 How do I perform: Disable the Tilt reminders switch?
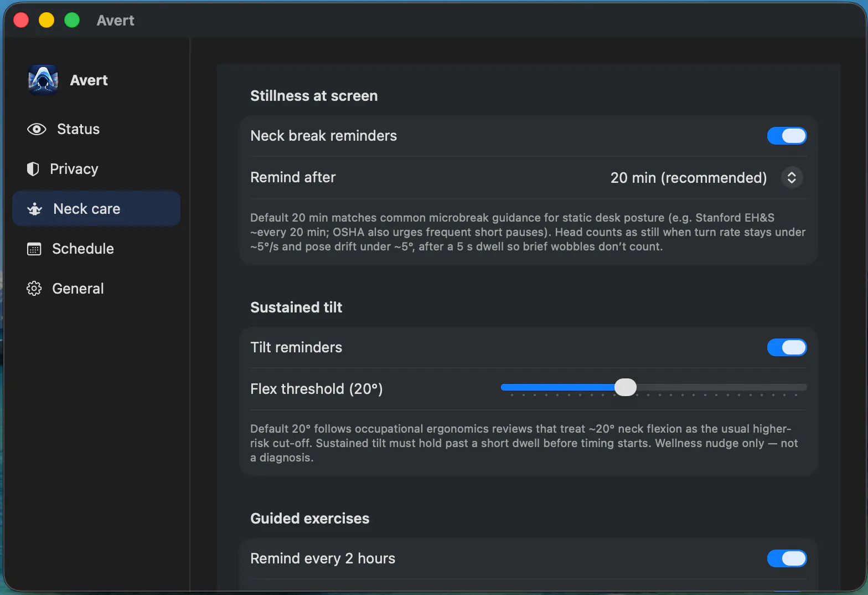point(787,347)
